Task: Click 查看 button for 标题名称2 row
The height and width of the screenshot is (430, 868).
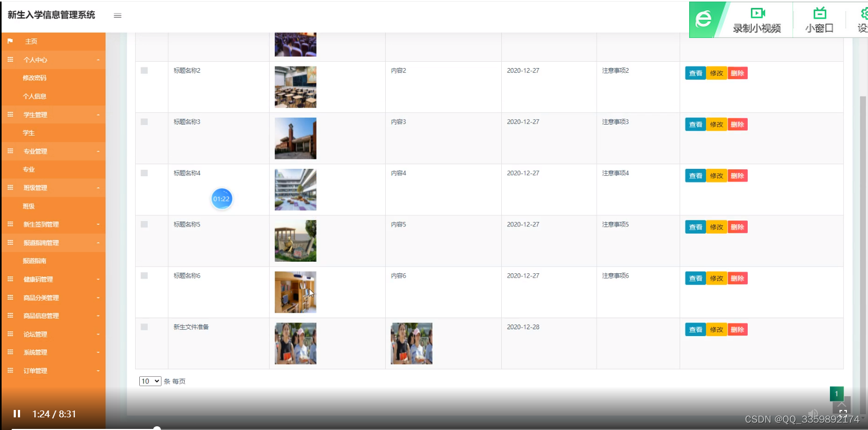Action: pos(695,73)
